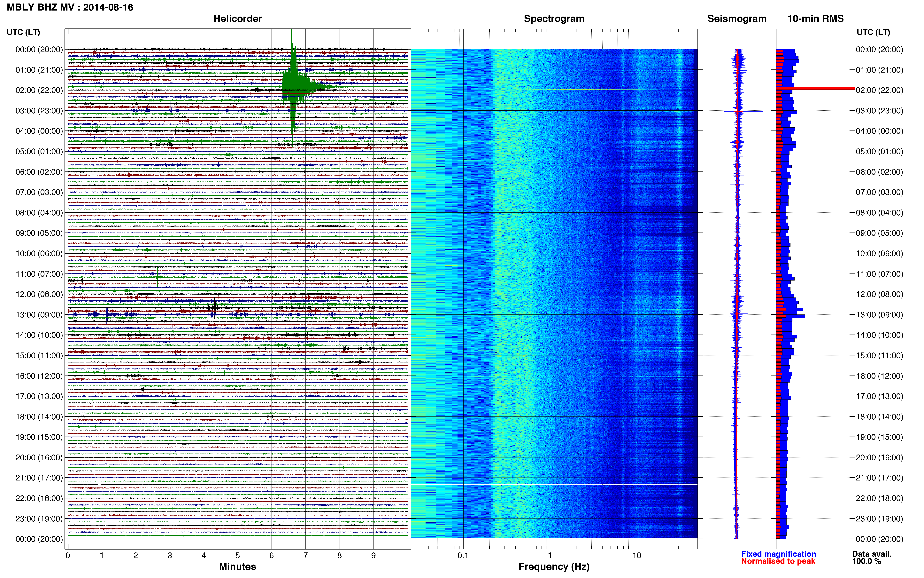Select the '10-min RMS' panel heading
Image resolution: width=924 pixels, height=578 pixels.
816,19
